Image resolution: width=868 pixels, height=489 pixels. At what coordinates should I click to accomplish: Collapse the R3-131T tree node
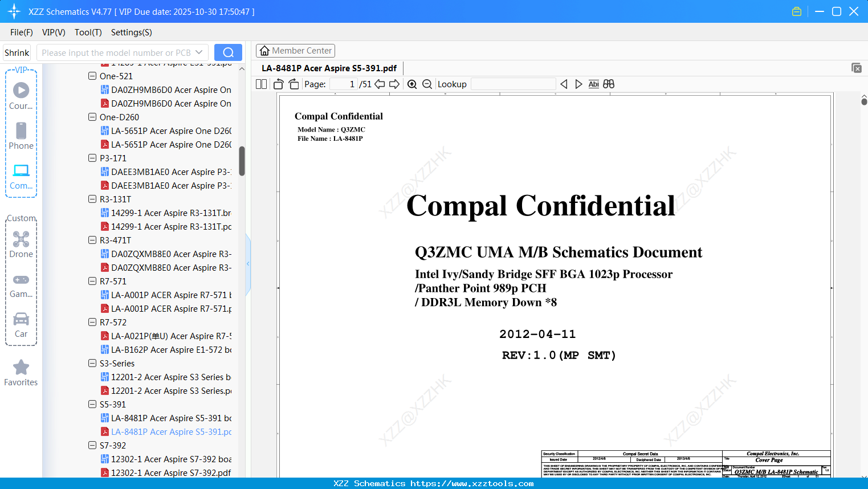[92, 199]
